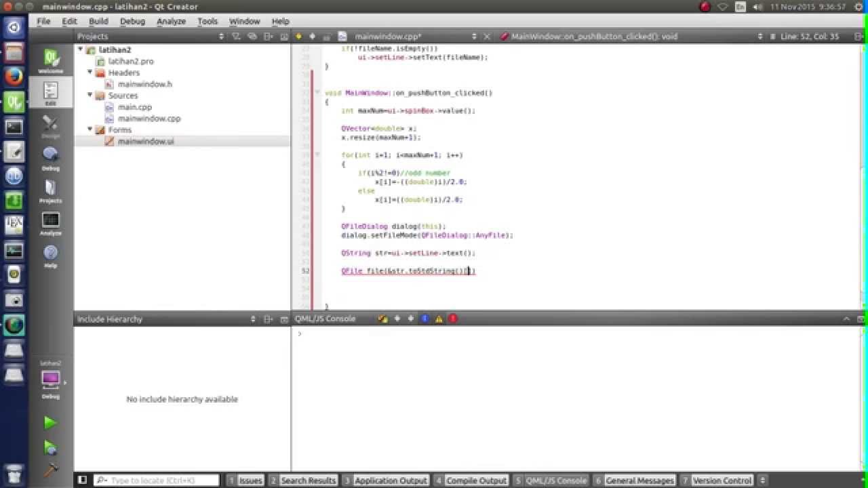This screenshot has width=868, height=488.
Task: Open the Analyze mode
Action: point(51,224)
